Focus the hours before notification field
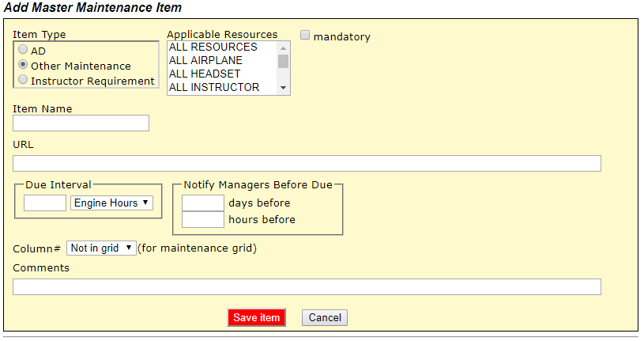This screenshot has width=644, height=341. click(203, 220)
